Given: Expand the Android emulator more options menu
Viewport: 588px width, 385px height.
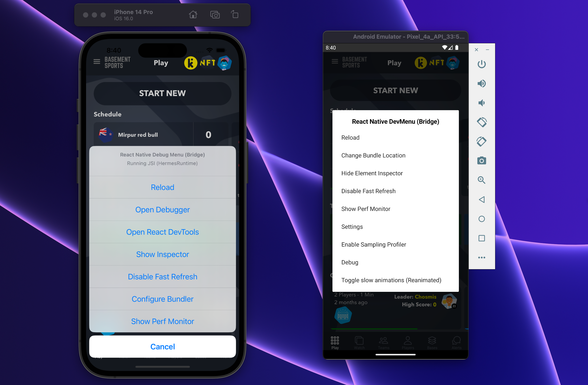Looking at the screenshot, I should tap(482, 257).
